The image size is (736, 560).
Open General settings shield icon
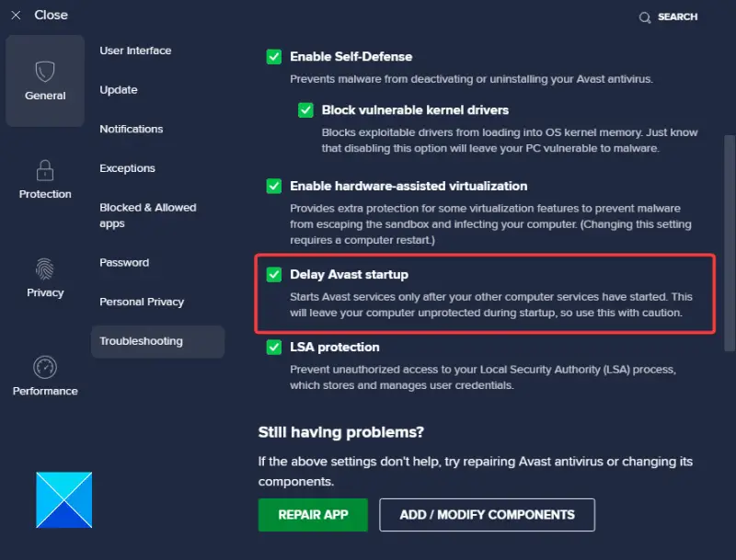coord(45,73)
